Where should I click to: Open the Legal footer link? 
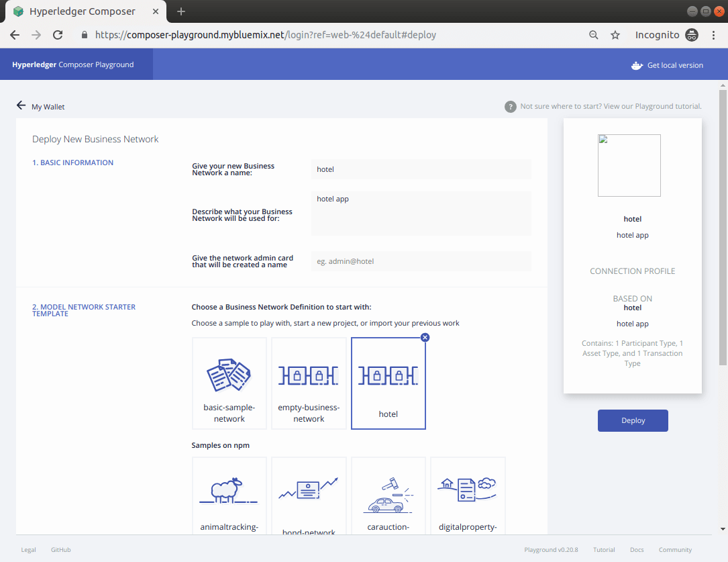[x=28, y=549]
